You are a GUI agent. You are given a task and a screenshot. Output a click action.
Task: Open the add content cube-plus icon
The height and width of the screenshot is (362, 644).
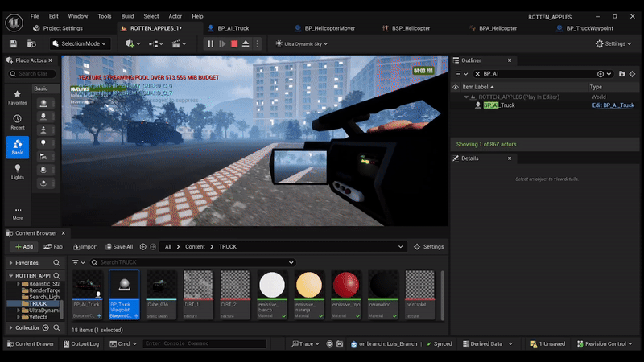coord(133,43)
